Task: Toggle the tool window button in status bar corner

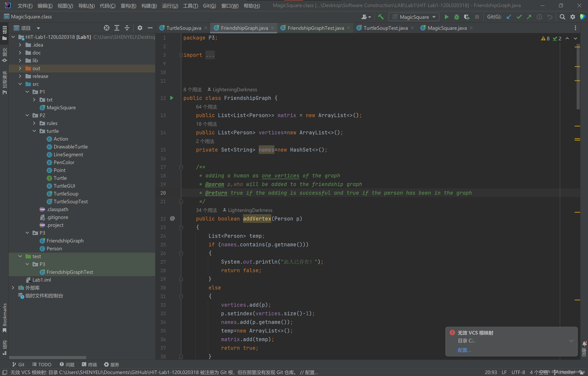Action: click(5, 372)
